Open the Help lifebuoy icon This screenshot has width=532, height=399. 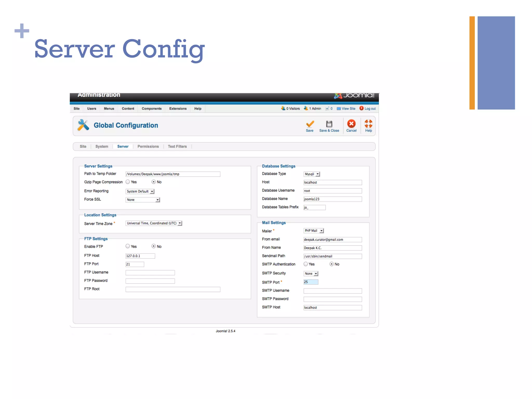coord(368,124)
